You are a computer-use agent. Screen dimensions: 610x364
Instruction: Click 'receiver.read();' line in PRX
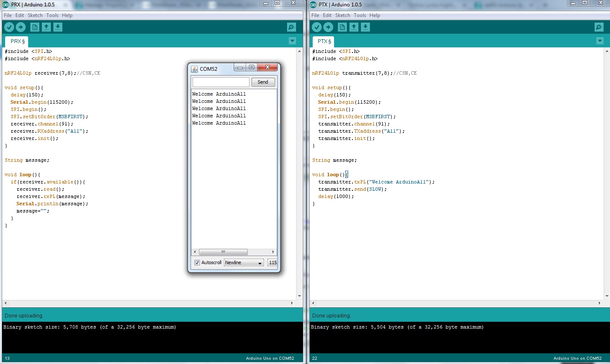(41, 189)
